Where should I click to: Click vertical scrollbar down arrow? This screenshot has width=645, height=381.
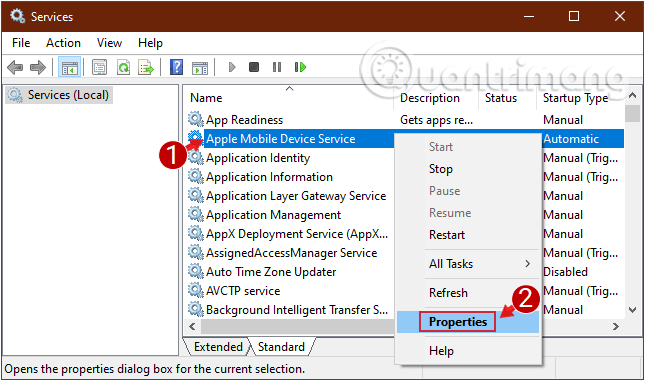tap(633, 309)
